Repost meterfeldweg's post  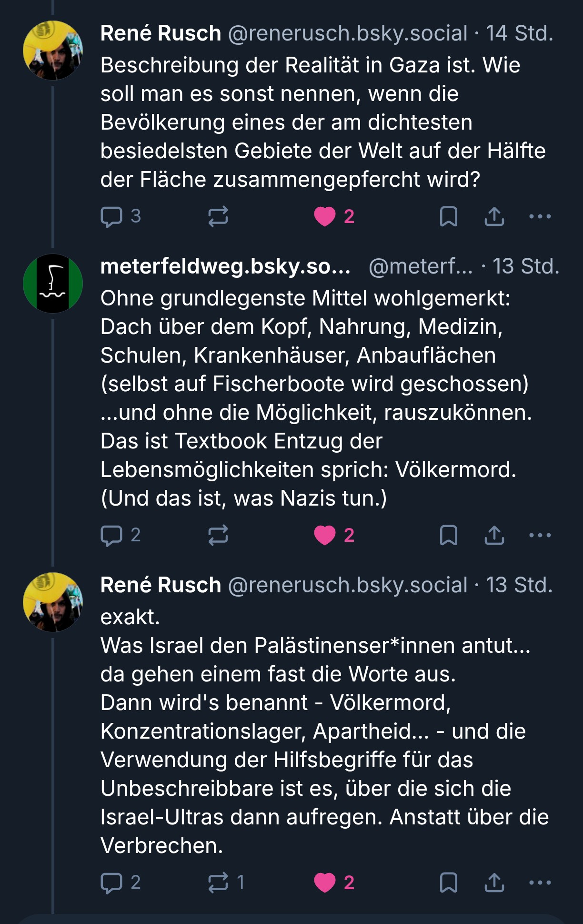point(218,536)
